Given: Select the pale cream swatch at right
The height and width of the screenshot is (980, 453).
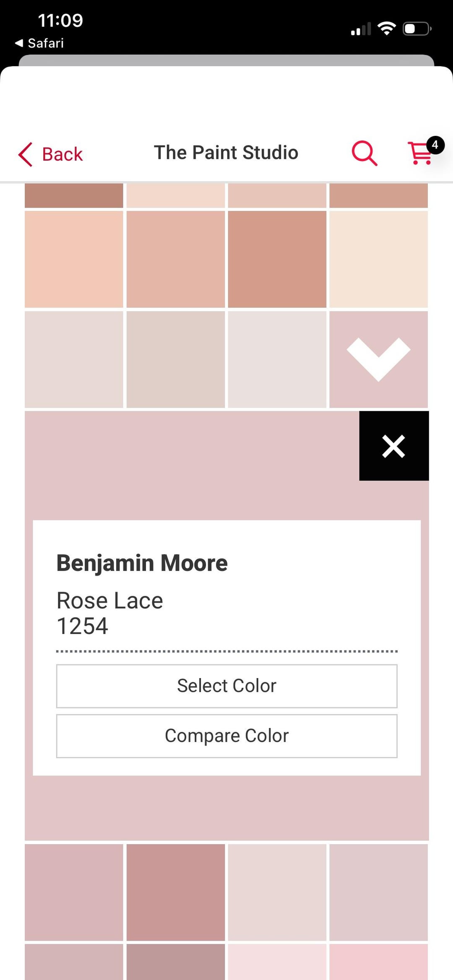Looking at the screenshot, I should [378, 259].
